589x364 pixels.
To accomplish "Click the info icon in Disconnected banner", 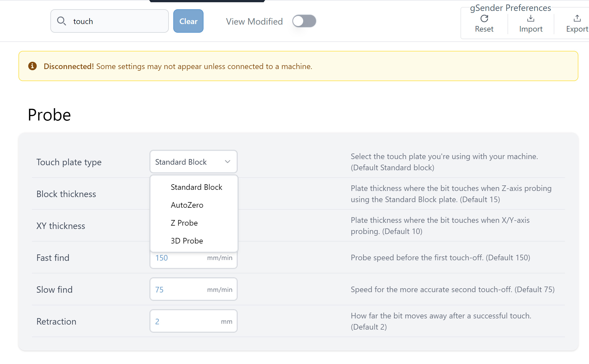I will (x=32, y=66).
